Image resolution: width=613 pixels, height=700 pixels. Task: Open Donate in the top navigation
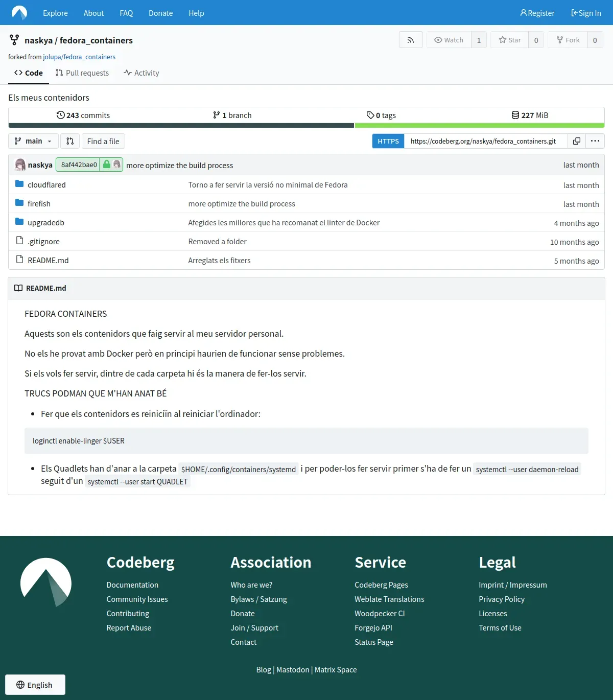(160, 13)
